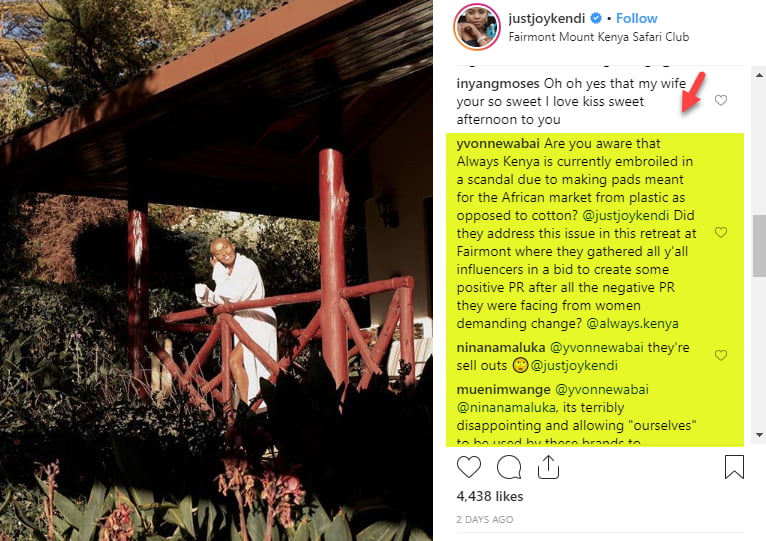
Task: Click the verified badge next to justjoykendi
Action: (599, 18)
